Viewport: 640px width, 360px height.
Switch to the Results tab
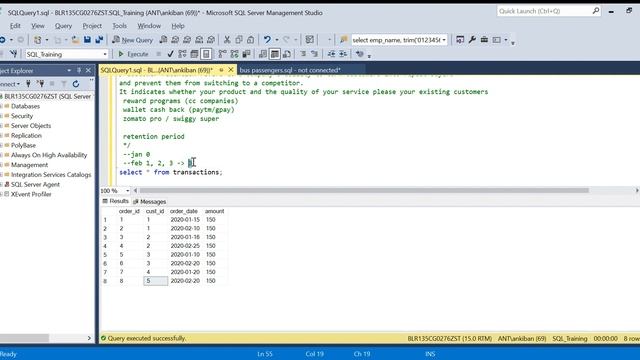[x=116, y=201]
